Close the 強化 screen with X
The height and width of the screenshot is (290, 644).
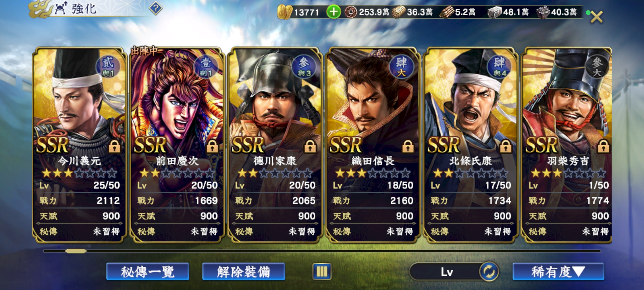pyautogui.click(x=597, y=17)
